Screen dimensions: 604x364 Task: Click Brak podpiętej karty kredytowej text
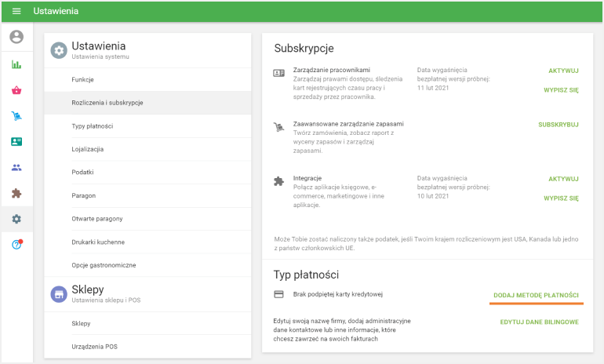coord(338,294)
